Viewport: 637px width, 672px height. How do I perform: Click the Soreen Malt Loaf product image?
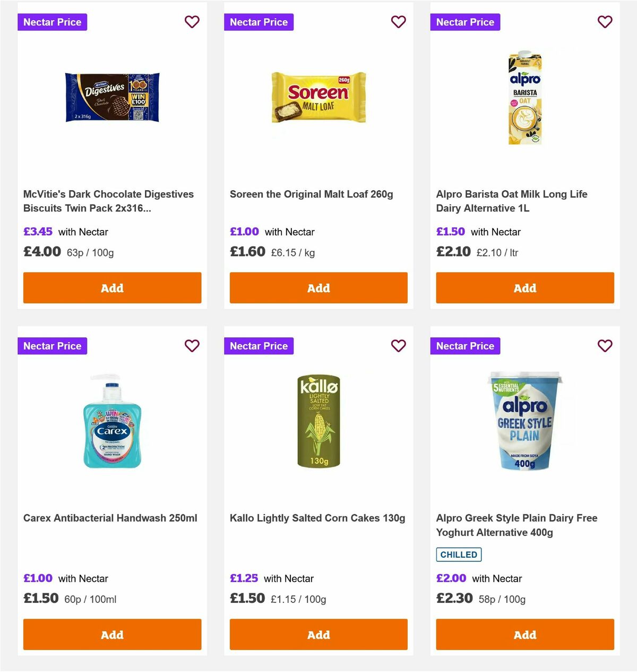pos(318,97)
